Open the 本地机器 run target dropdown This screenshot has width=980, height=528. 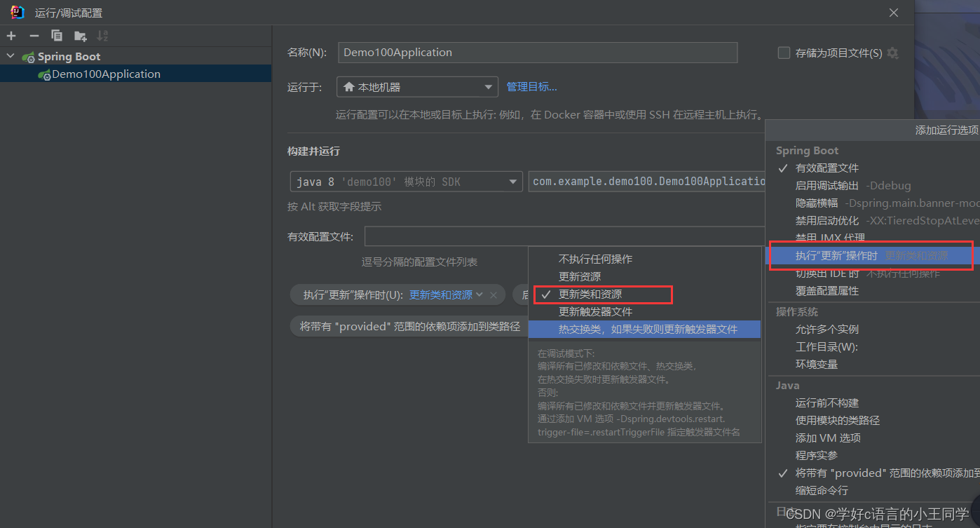pos(417,87)
